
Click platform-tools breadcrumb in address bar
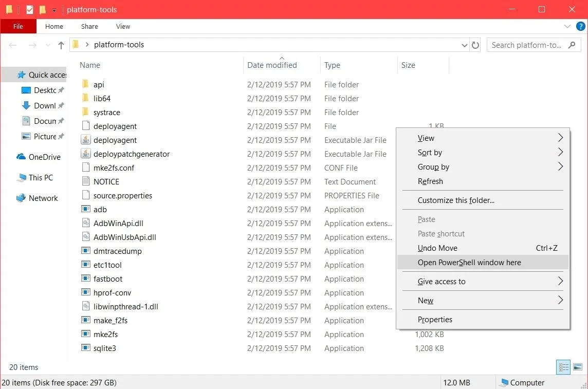(x=119, y=45)
